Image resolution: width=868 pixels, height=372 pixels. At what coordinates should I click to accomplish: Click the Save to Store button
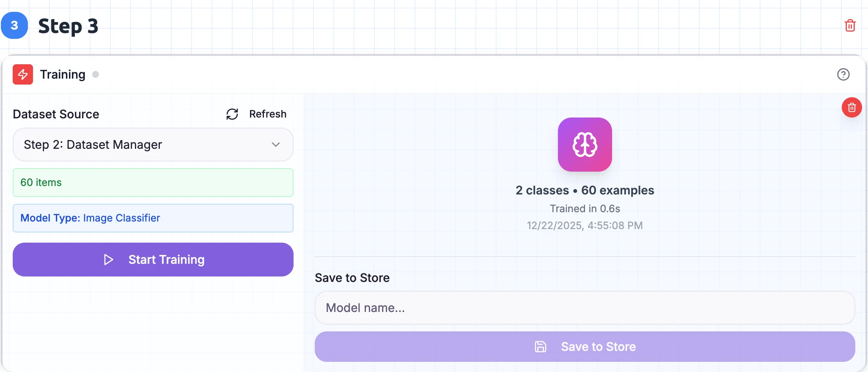pos(584,346)
